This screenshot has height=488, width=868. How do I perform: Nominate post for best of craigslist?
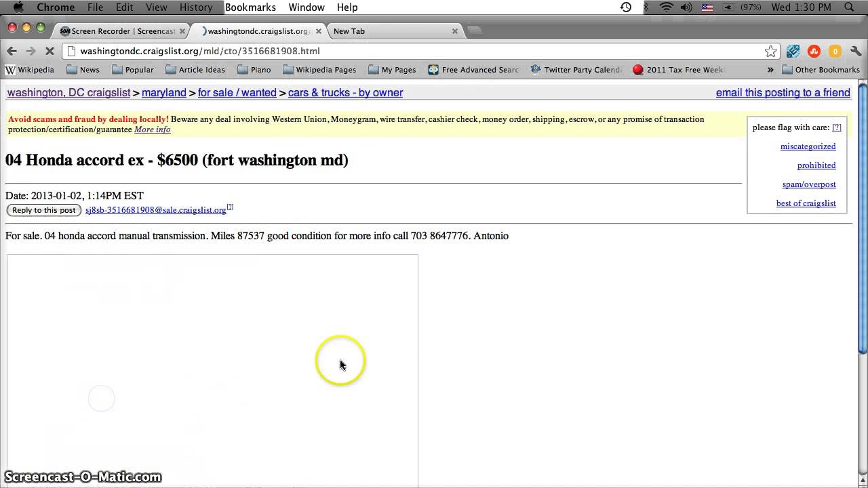click(x=806, y=203)
